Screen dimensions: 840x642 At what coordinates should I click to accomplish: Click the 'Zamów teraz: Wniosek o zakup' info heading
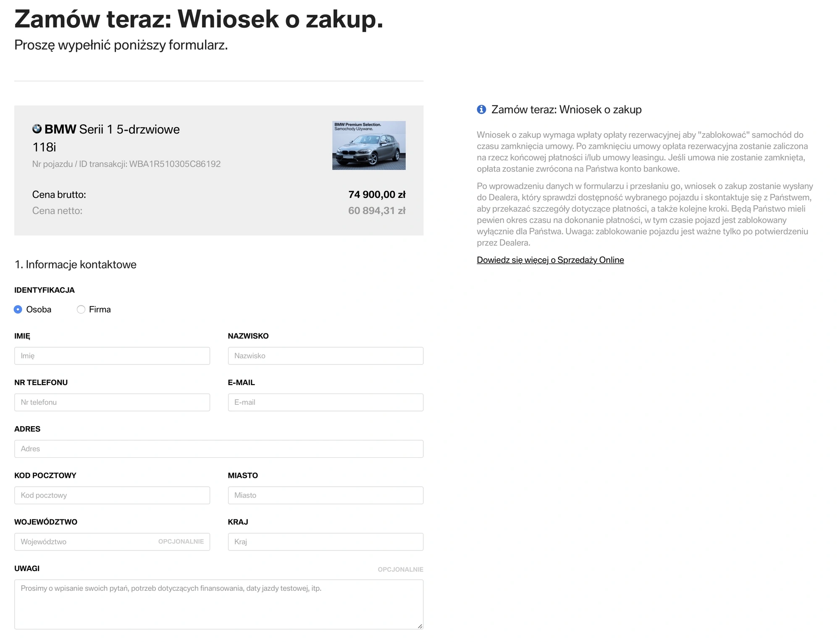point(567,110)
